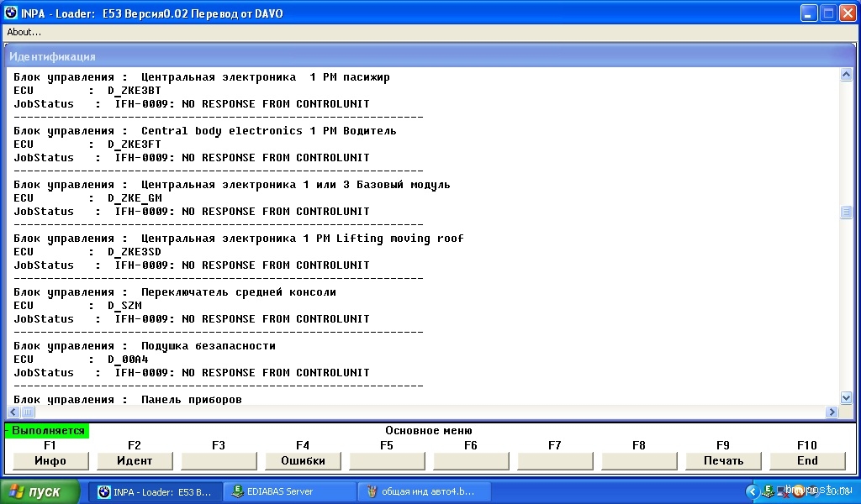Expand hidden system tray icons

click(x=752, y=491)
